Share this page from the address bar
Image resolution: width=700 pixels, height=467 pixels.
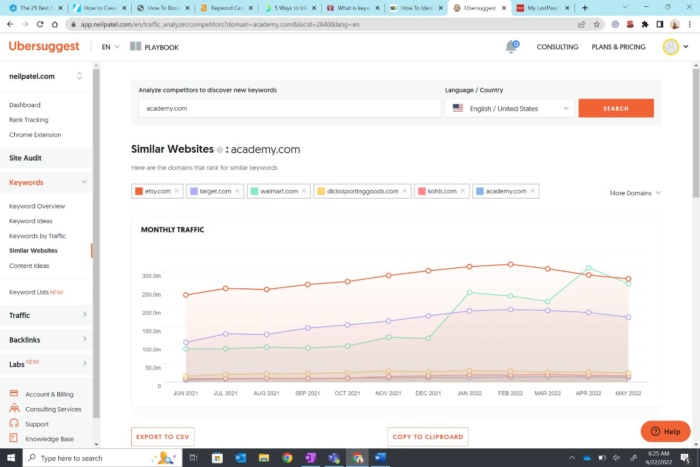point(581,24)
